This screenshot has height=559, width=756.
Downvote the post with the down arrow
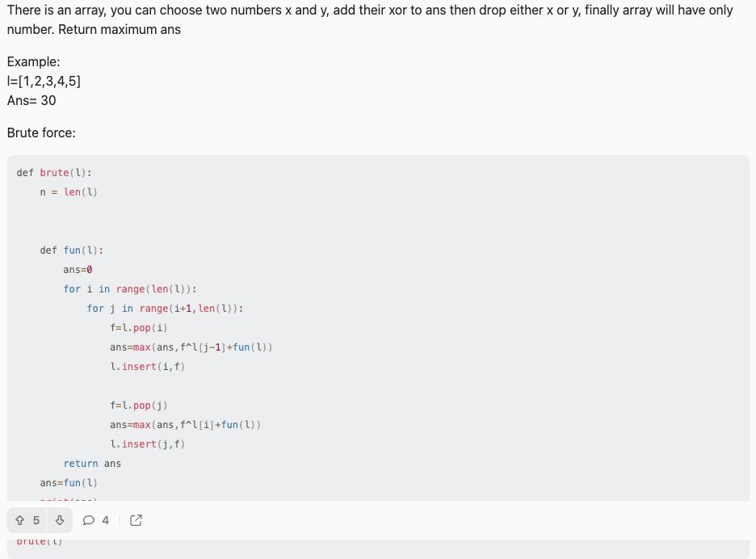(60, 520)
